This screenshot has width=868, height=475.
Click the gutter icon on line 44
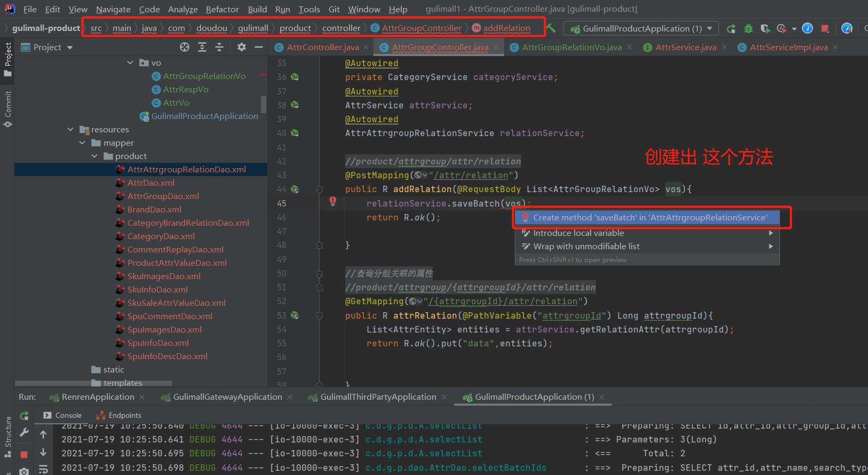(294, 189)
